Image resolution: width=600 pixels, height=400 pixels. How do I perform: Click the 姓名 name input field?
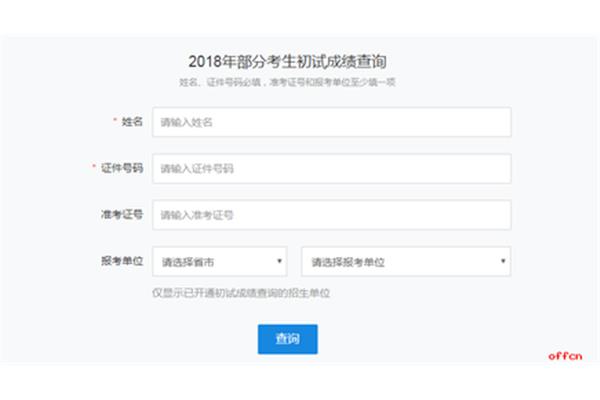[x=332, y=122]
